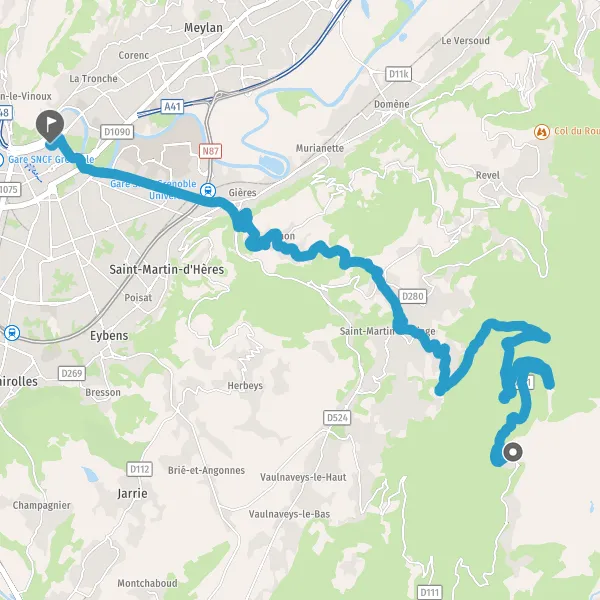The image size is (600, 600).
Task: Select the Gare SNCF Grenoble station icon
Action: click(x=1, y=159)
